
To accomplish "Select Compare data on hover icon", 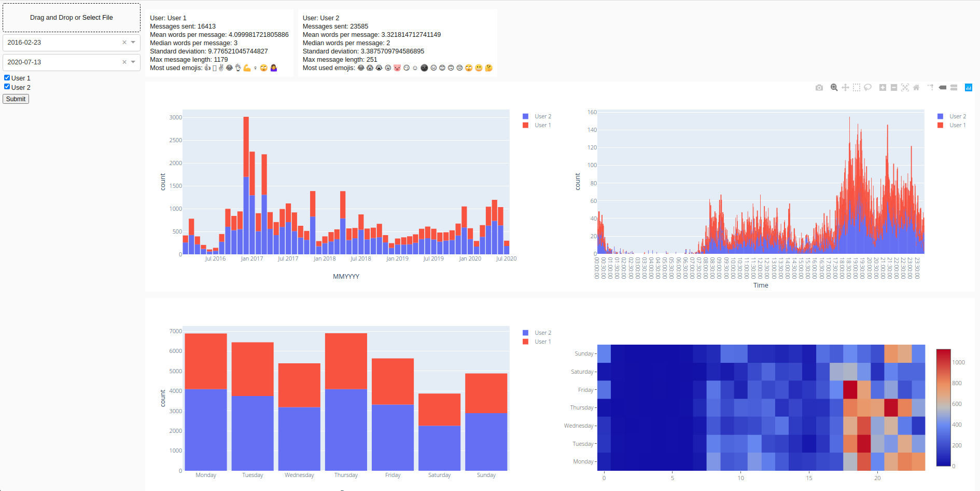I will pos(954,88).
